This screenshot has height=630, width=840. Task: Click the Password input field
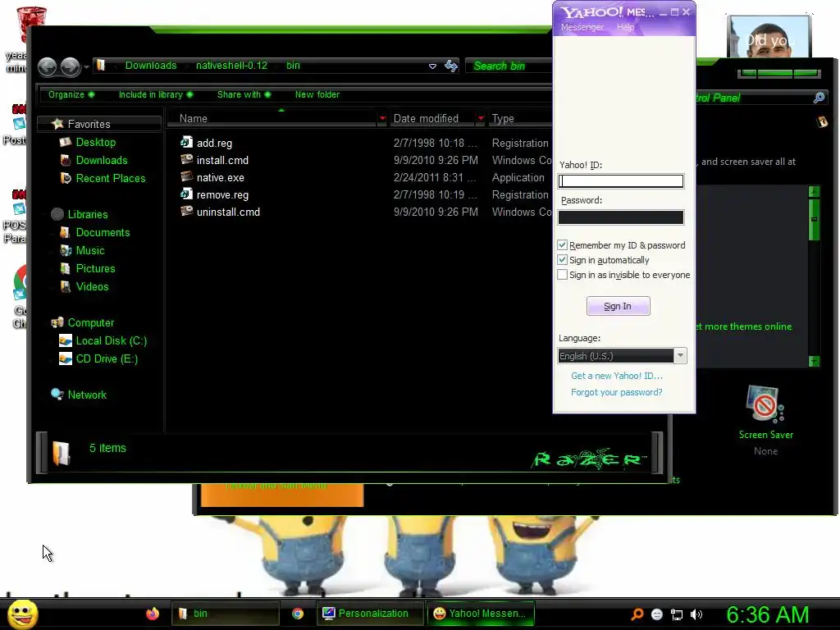620,217
